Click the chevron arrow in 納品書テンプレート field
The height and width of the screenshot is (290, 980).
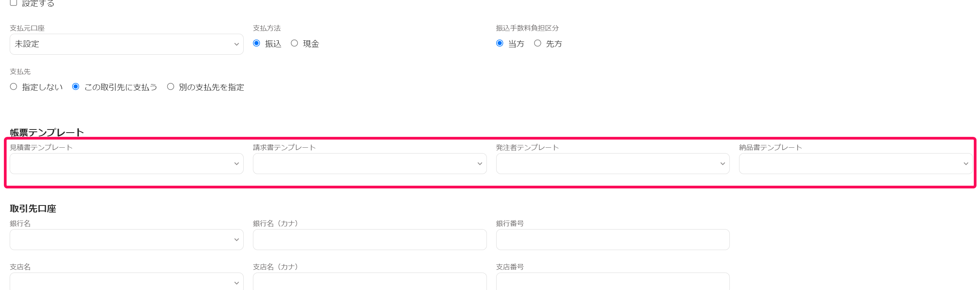pyautogui.click(x=966, y=164)
